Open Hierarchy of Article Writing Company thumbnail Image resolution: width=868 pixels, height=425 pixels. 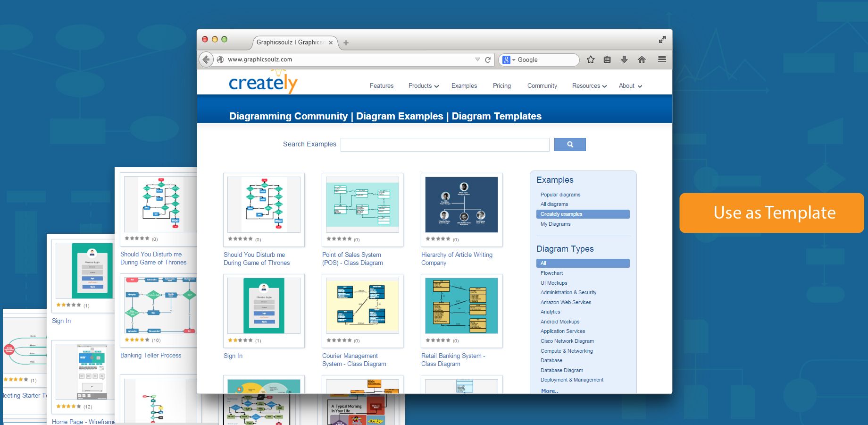tap(461, 204)
